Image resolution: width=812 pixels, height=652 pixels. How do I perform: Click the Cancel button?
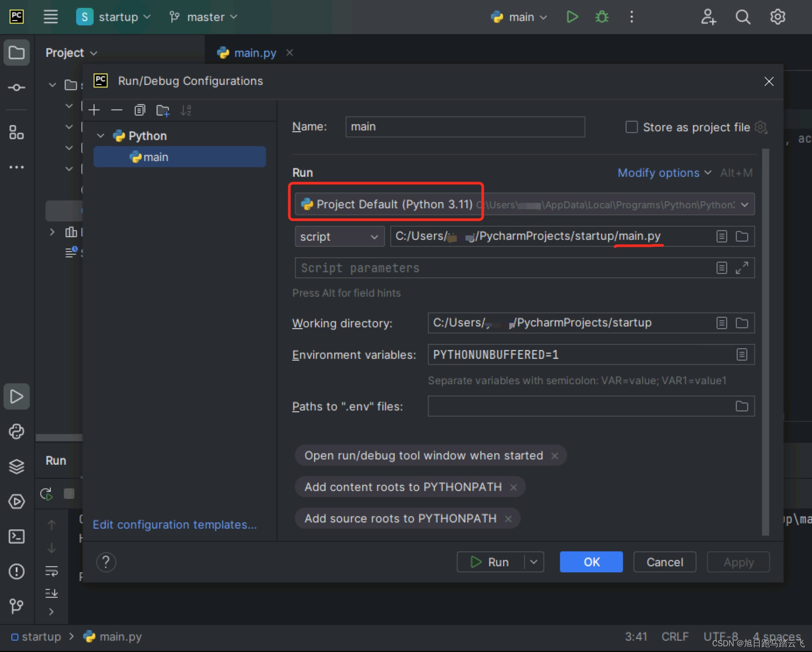point(665,562)
